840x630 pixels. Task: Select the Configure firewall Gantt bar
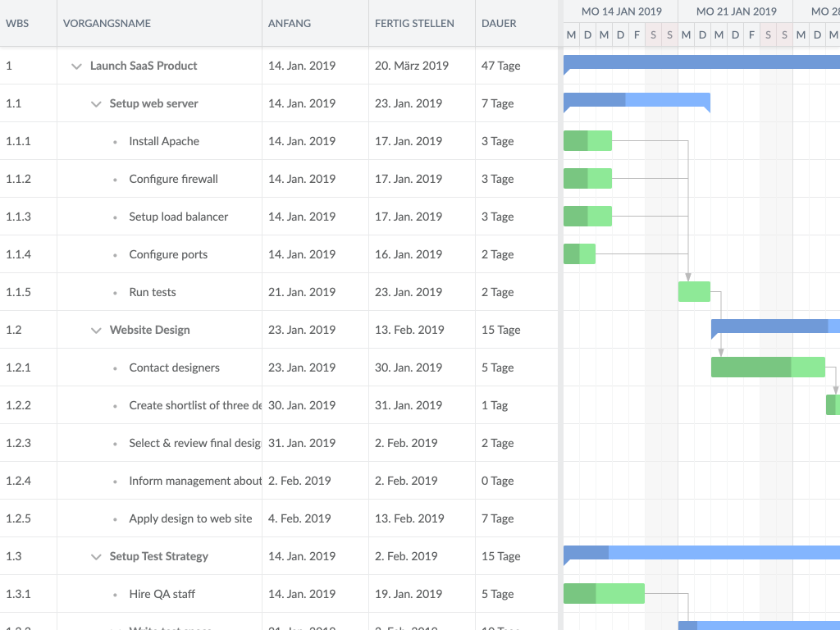587,179
